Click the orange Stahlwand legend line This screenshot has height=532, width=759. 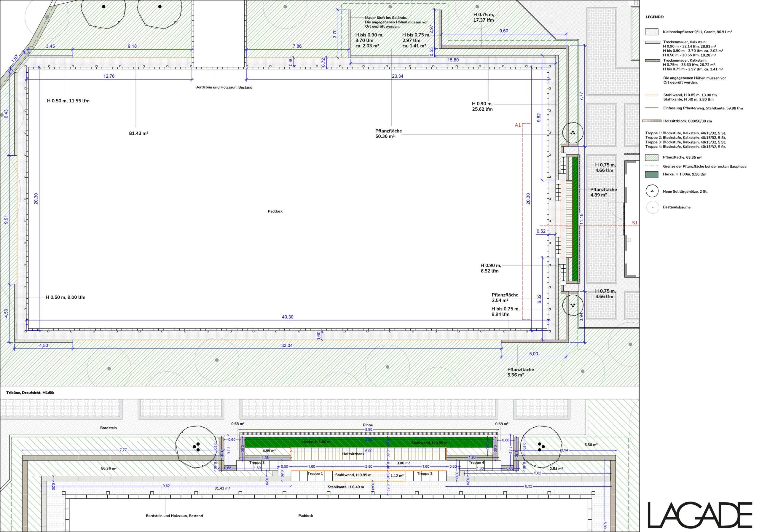pos(652,95)
